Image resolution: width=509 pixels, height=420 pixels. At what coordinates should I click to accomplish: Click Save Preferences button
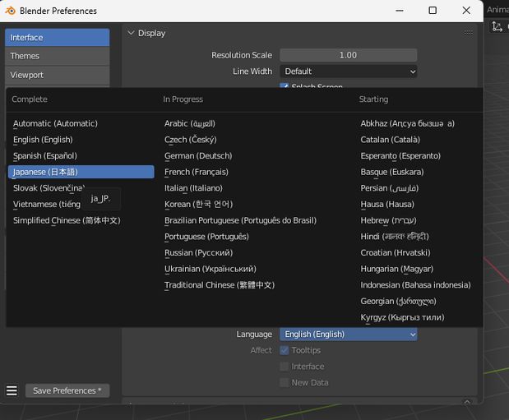pos(67,390)
